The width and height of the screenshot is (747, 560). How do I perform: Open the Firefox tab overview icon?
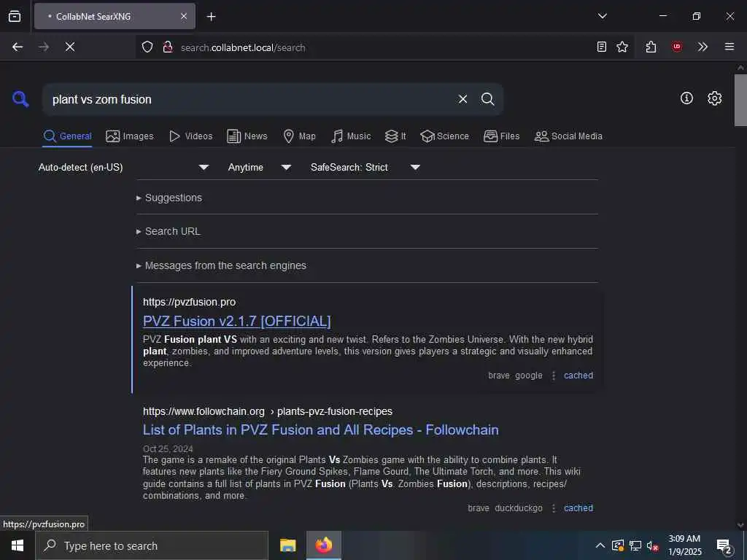pyautogui.click(x=15, y=16)
